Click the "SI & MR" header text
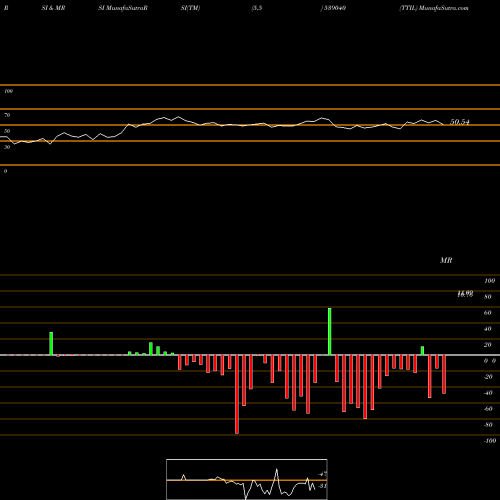The height and width of the screenshot is (500, 500). point(53,8)
